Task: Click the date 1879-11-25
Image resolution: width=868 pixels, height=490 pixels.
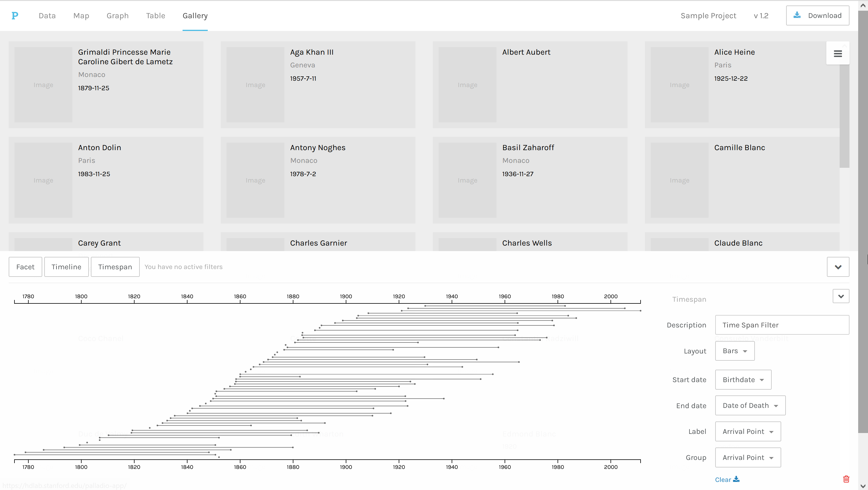Action: click(x=93, y=88)
